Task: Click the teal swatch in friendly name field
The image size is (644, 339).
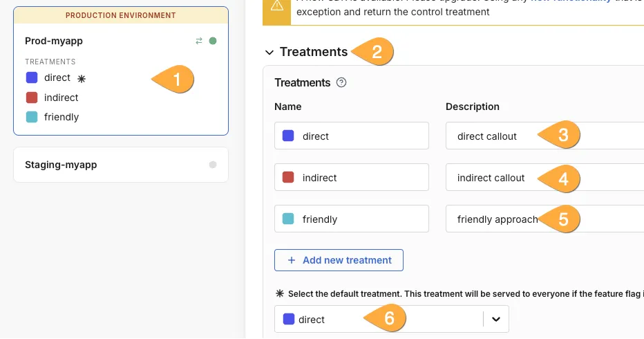Action: pos(288,219)
